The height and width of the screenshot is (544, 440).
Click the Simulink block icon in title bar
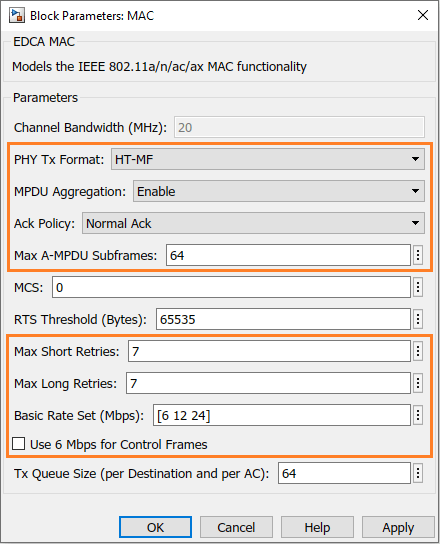pyautogui.click(x=17, y=16)
